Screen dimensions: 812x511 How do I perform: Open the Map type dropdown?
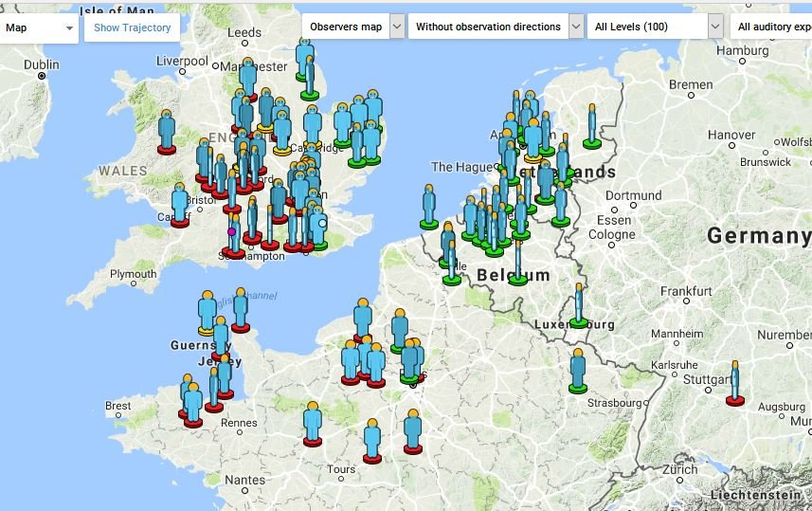pos(39,28)
